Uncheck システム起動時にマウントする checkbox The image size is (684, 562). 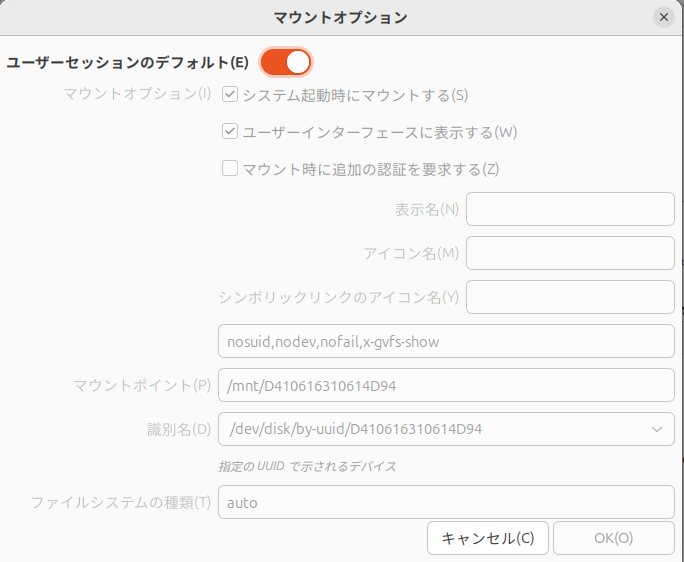230,94
